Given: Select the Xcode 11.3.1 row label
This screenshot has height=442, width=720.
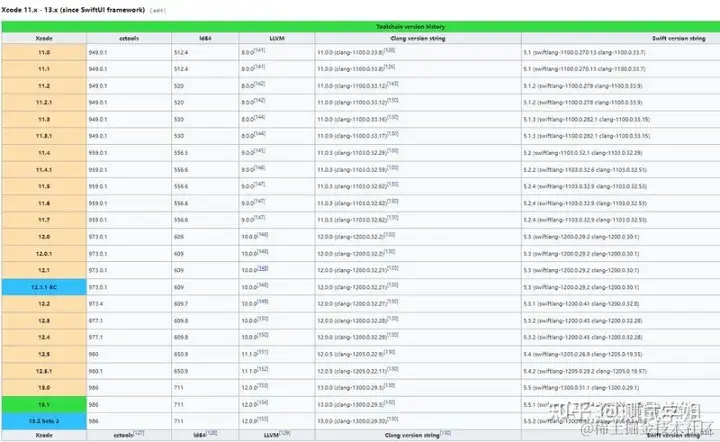Looking at the screenshot, I should click(x=44, y=136).
